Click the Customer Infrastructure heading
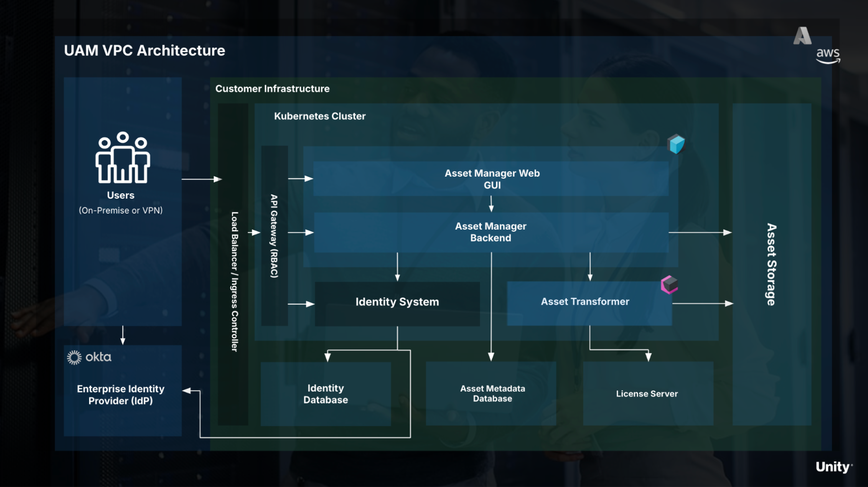Screen dimensions: 868x487 click(272, 89)
